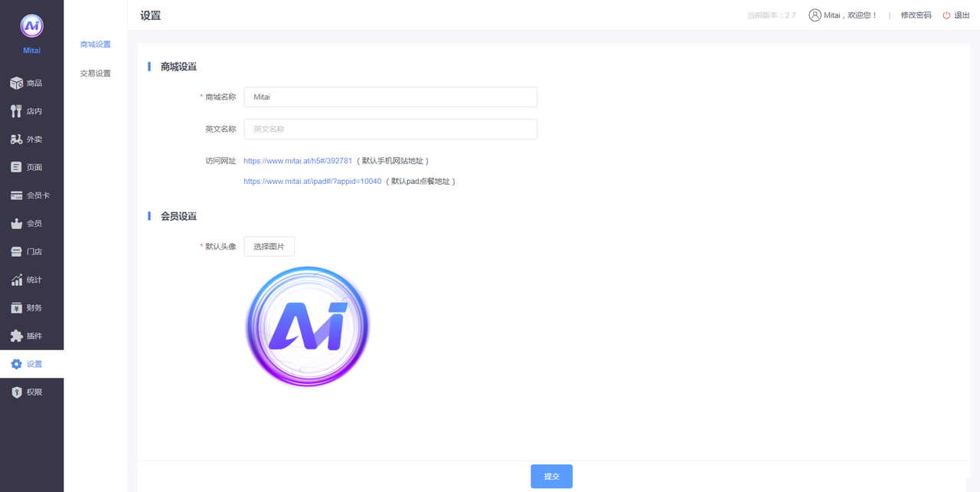Open 会员卡 card icon in sidebar
Image resolution: width=980 pixels, height=492 pixels.
[16, 195]
